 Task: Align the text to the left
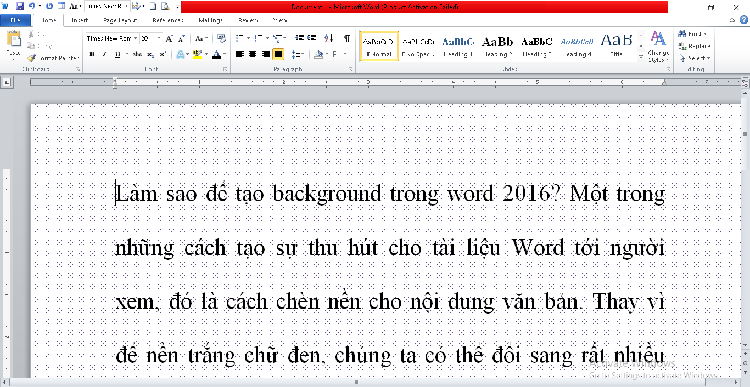pos(240,54)
